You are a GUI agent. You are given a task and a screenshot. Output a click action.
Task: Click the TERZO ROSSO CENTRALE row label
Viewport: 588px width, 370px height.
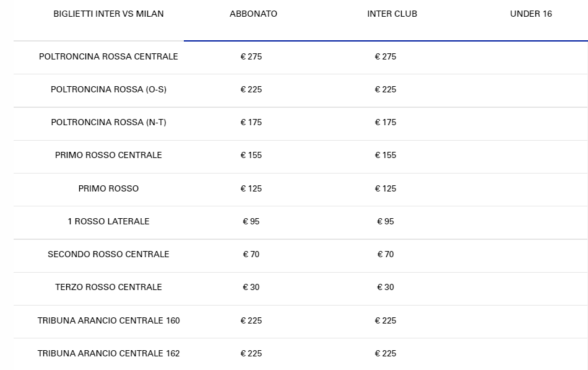108,287
